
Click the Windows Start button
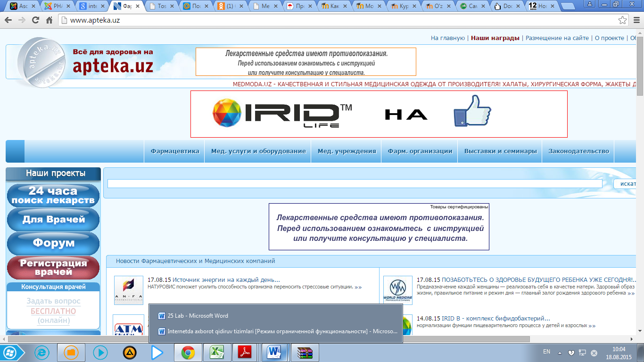[x=11, y=353]
